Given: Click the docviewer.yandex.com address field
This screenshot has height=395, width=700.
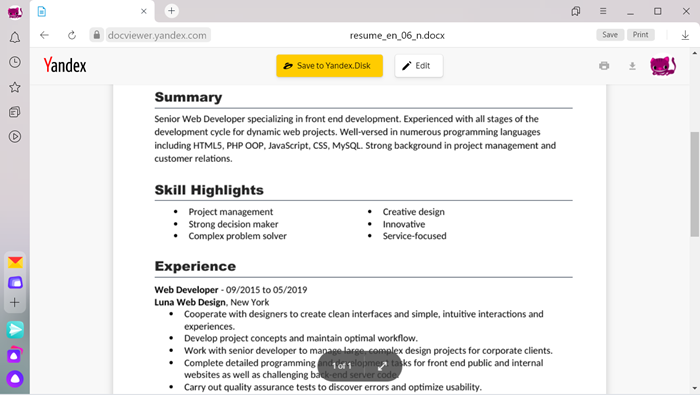Looking at the screenshot, I should pos(157,35).
